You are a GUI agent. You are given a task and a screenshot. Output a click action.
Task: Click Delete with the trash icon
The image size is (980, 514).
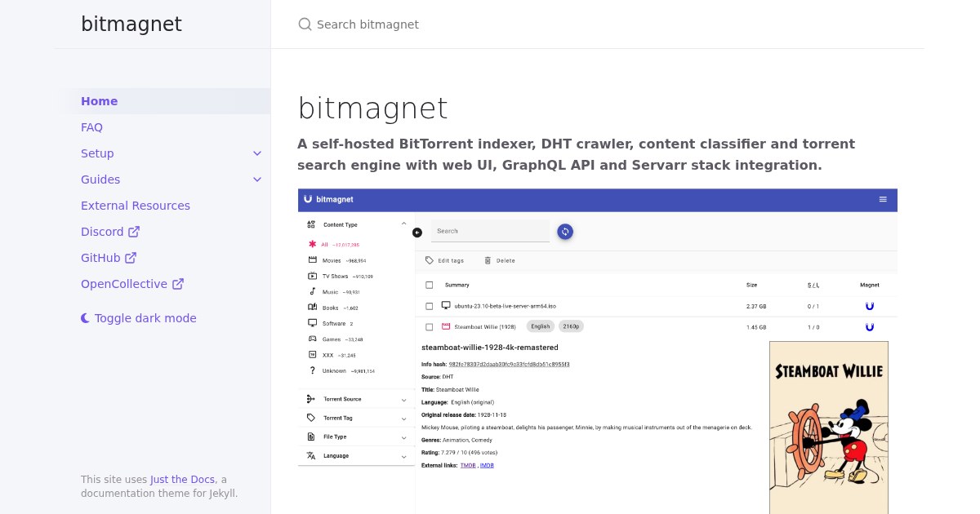click(x=499, y=260)
